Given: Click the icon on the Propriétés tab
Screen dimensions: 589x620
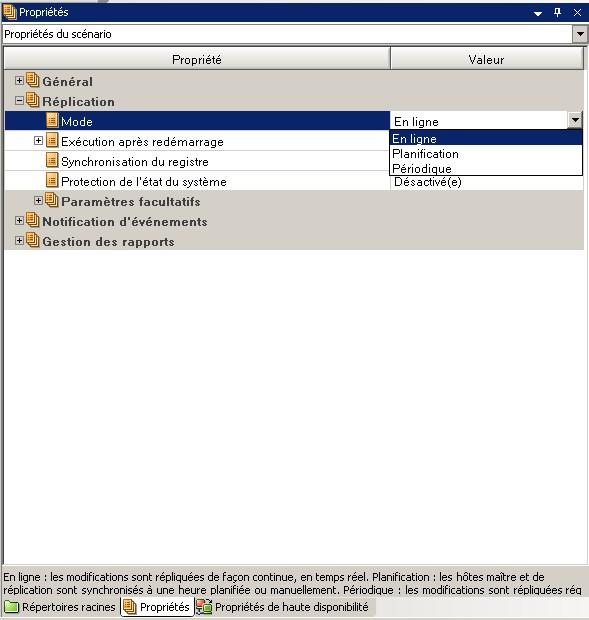Looking at the screenshot, I should [x=129, y=607].
